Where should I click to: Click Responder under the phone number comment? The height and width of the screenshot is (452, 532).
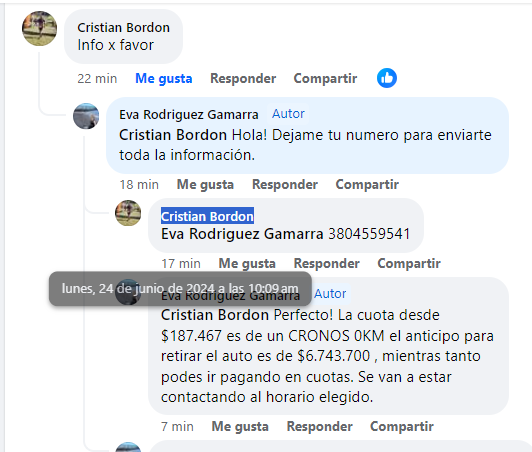326,263
